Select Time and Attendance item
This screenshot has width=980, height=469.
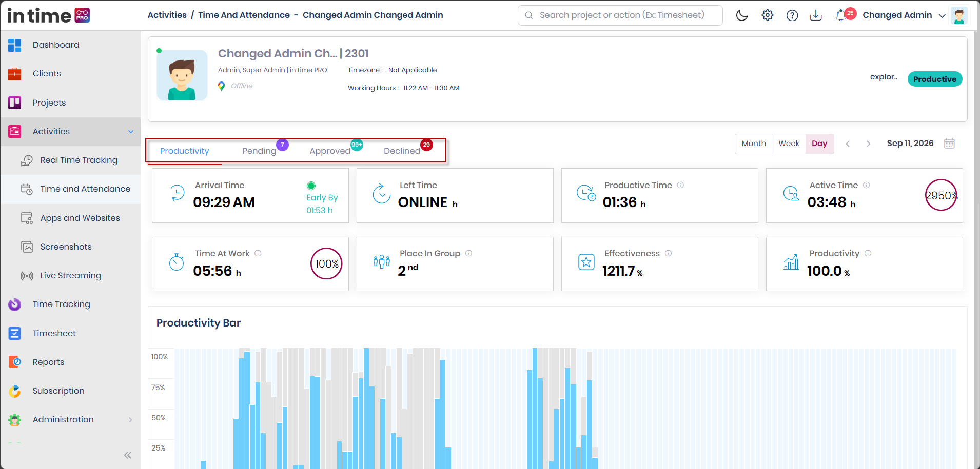pyautogui.click(x=85, y=189)
